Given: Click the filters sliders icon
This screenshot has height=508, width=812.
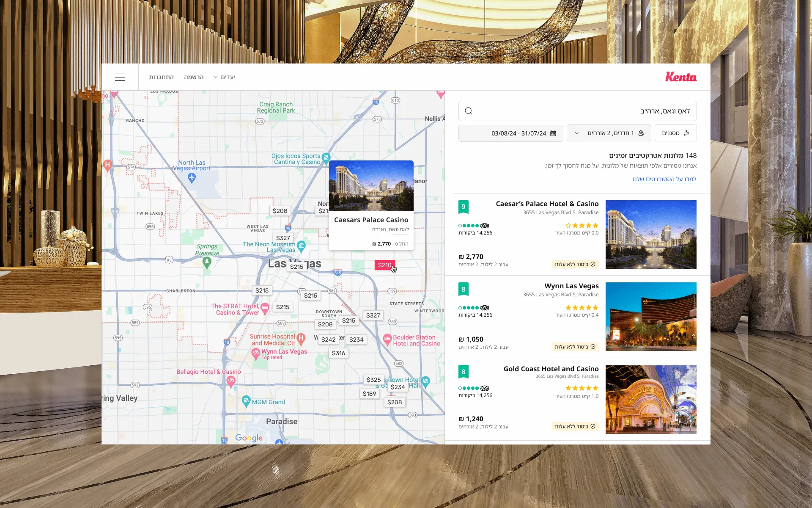Looking at the screenshot, I should coord(686,133).
